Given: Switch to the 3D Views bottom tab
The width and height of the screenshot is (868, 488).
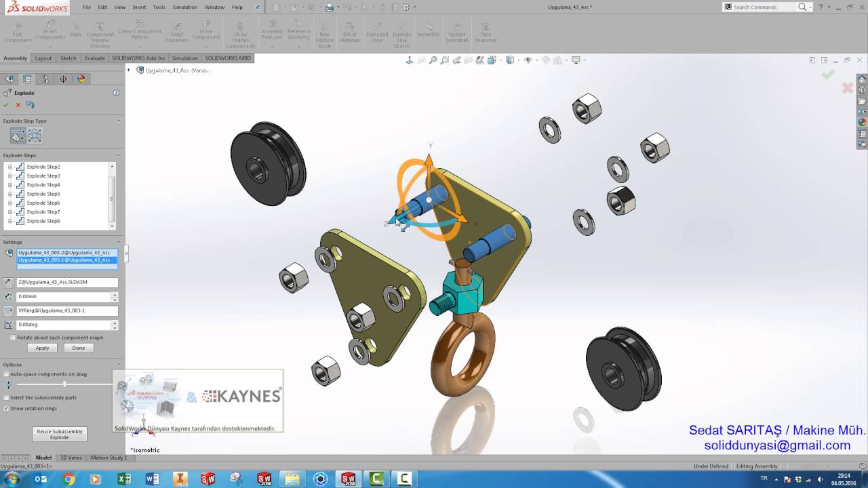Looking at the screenshot, I should [x=71, y=457].
